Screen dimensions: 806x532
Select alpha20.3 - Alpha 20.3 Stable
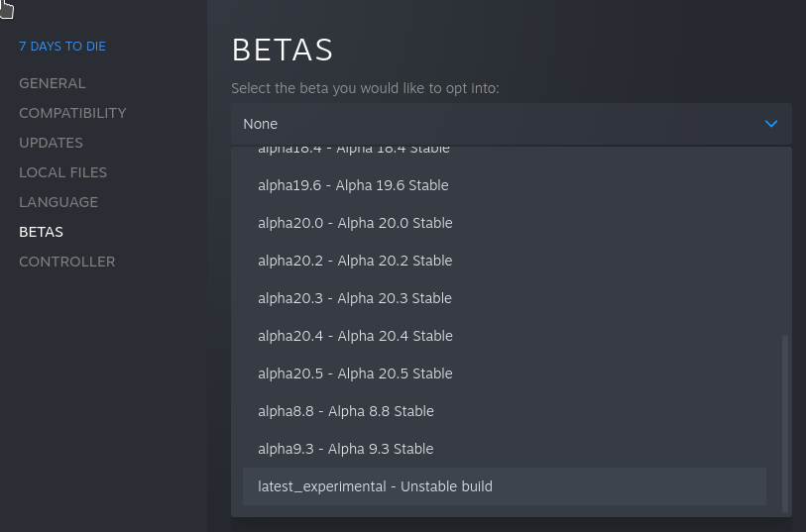[355, 298]
